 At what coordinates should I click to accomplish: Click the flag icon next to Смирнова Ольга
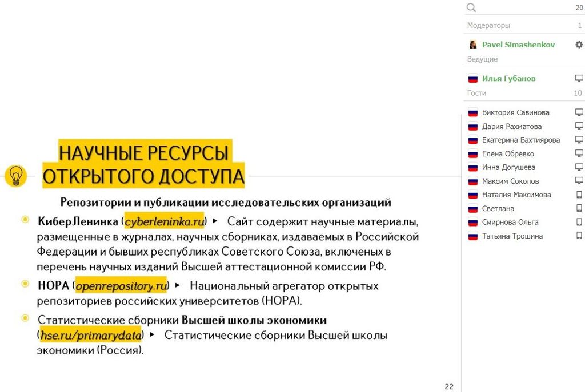click(472, 223)
